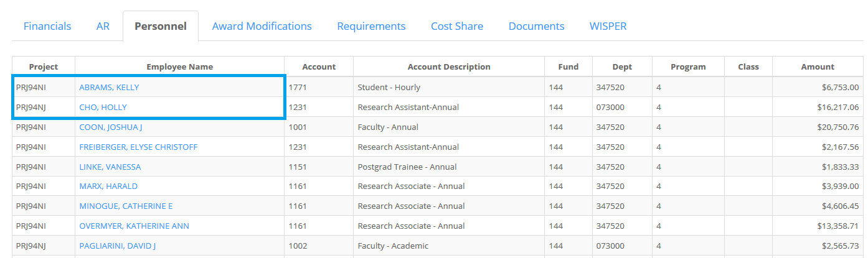Select the Personnel tab
The image size is (868, 258).
click(x=161, y=26)
